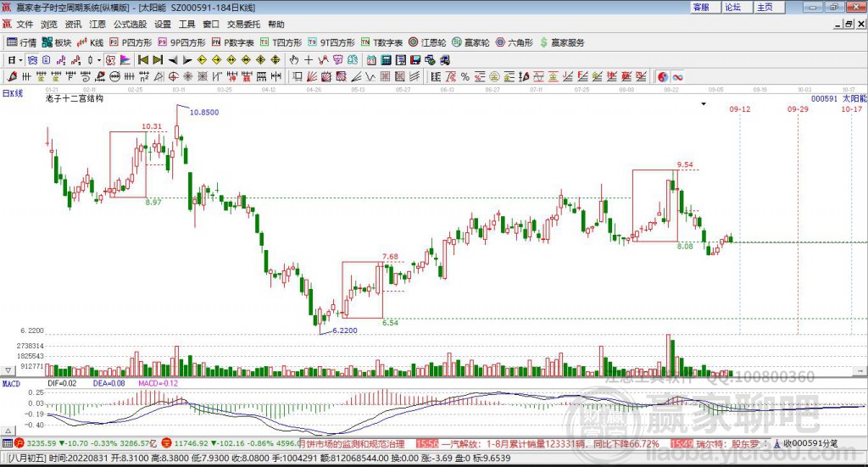The height and width of the screenshot is (467, 868).
Task: Click the calendar date icon in toolbar
Action: pos(371,60)
